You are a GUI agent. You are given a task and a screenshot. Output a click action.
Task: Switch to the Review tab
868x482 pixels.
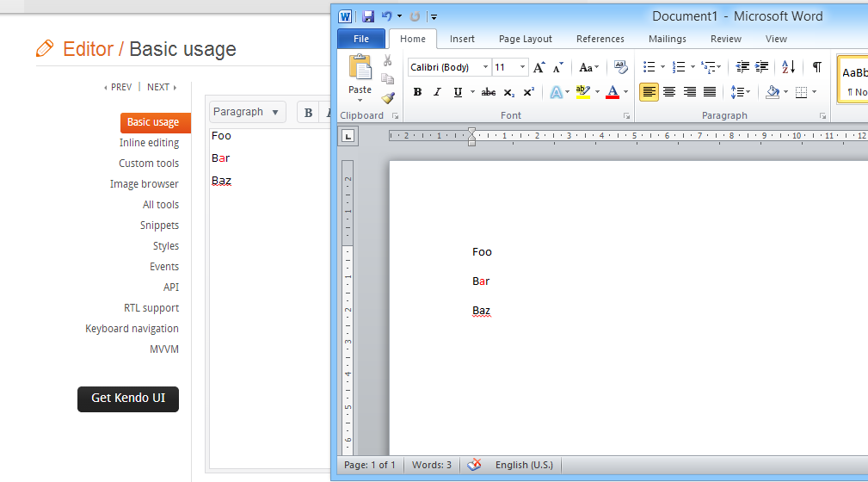[726, 39]
